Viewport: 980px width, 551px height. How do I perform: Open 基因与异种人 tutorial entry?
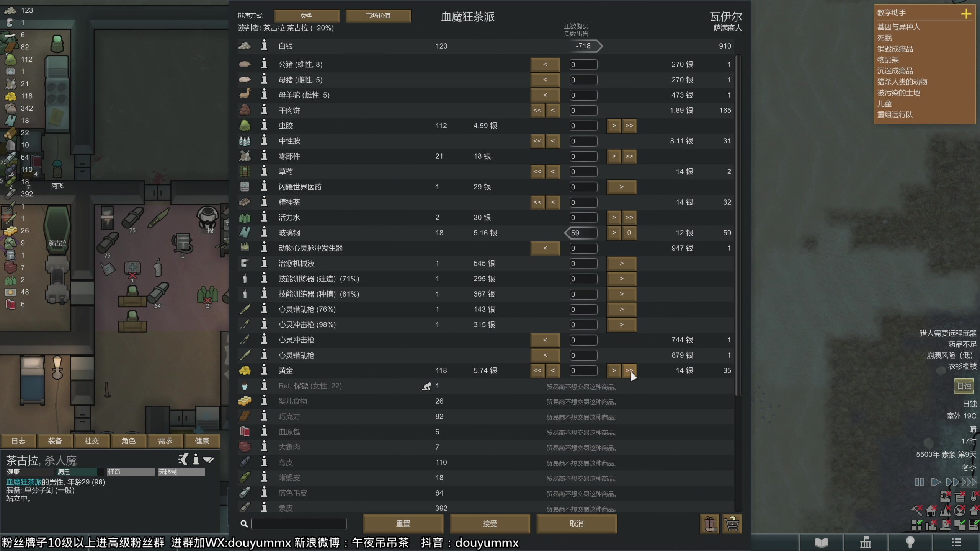point(898,27)
